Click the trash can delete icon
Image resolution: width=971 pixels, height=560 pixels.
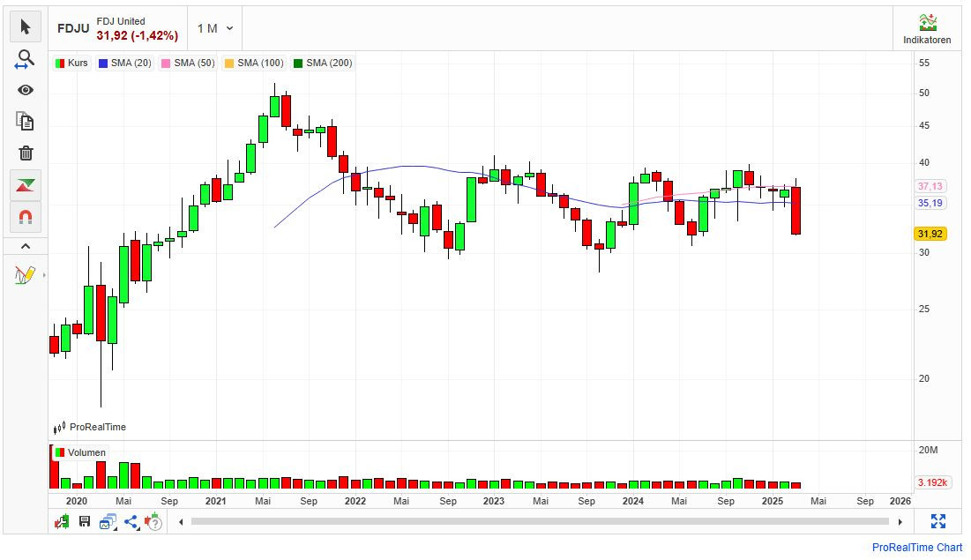coord(26,153)
